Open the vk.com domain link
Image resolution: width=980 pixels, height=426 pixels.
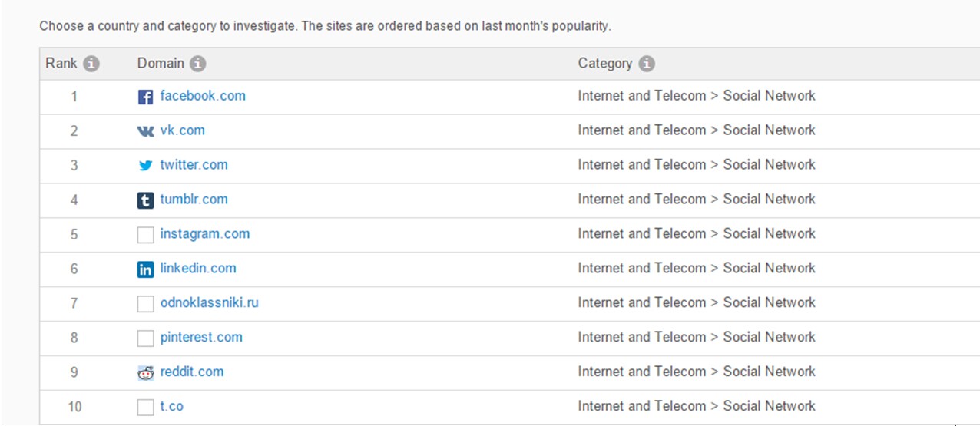[182, 130]
